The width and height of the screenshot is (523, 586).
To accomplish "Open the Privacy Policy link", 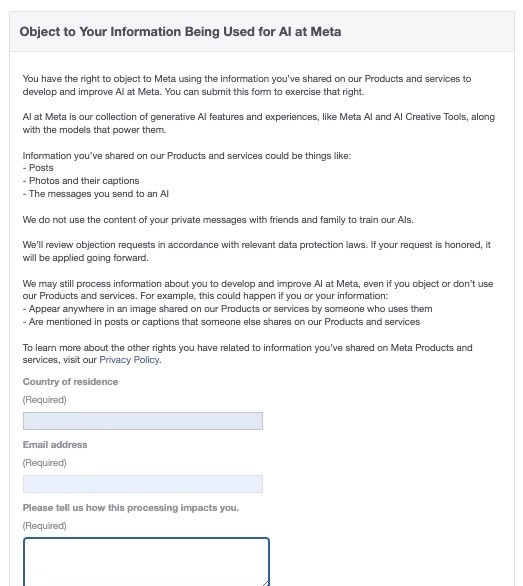I will pyautogui.click(x=129, y=360).
